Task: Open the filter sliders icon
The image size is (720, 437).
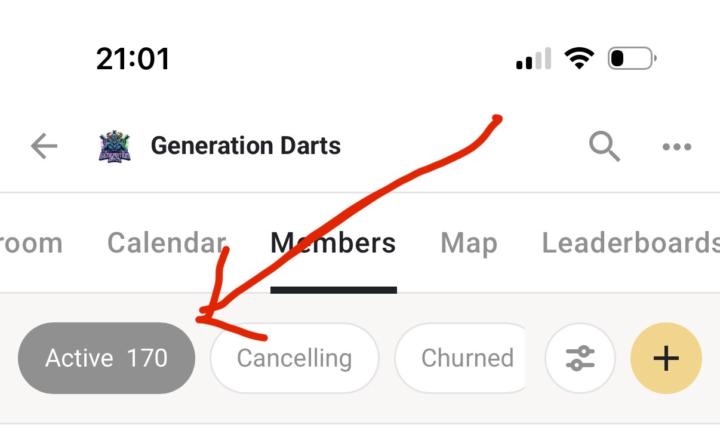Action: [580, 358]
